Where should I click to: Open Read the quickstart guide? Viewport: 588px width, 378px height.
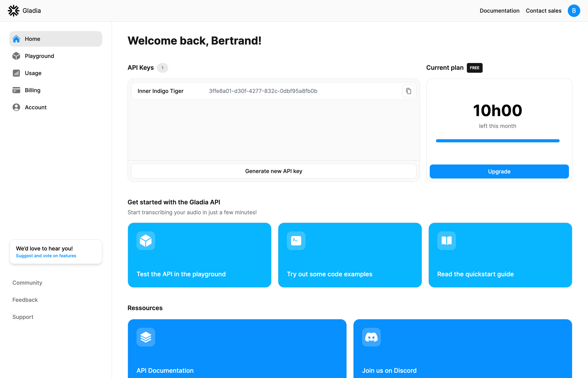pos(500,255)
